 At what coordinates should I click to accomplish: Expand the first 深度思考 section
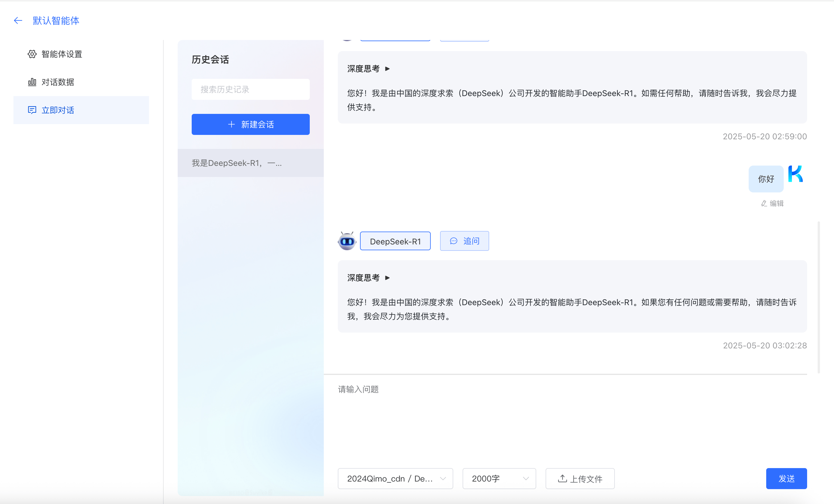coord(387,69)
